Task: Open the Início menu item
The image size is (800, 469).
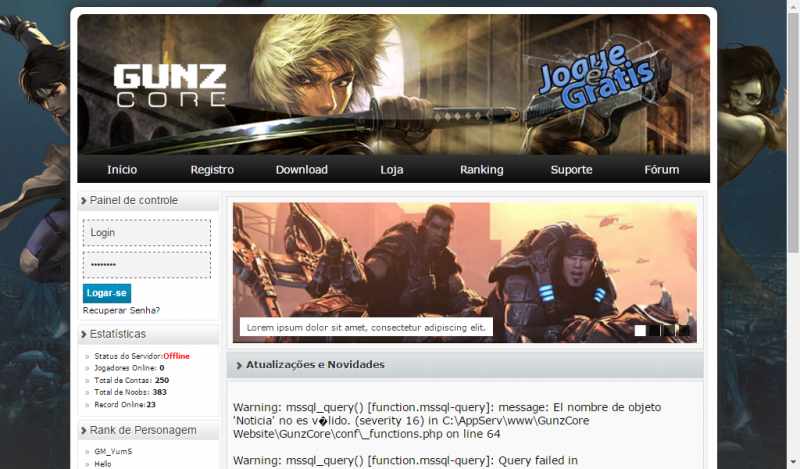Action: (x=122, y=169)
